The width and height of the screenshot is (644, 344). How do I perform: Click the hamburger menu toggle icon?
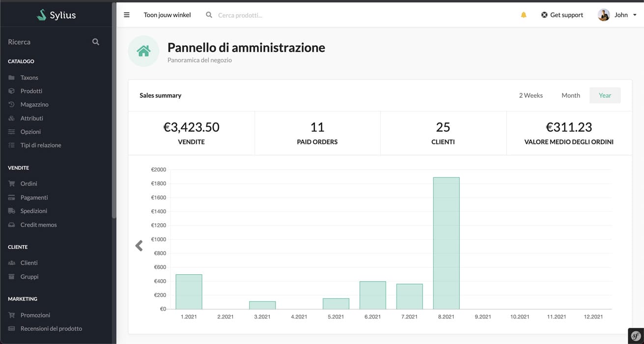pyautogui.click(x=127, y=15)
